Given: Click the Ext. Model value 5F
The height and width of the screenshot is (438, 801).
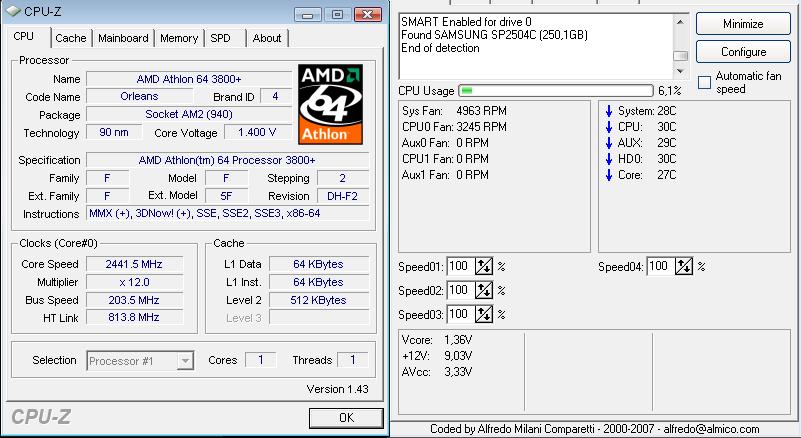Looking at the screenshot, I should pos(226,196).
